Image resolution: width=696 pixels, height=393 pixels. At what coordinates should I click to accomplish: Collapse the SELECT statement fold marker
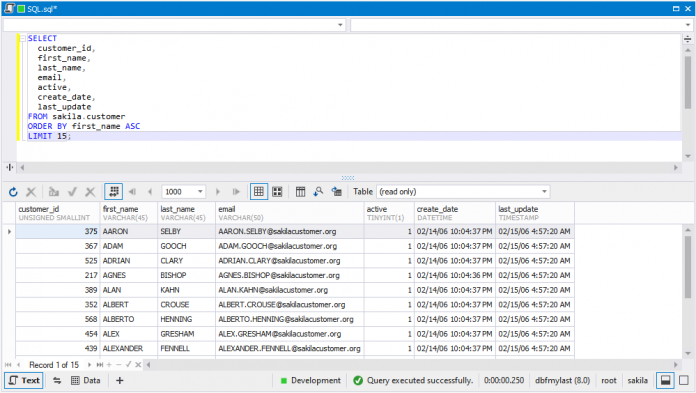click(x=23, y=39)
